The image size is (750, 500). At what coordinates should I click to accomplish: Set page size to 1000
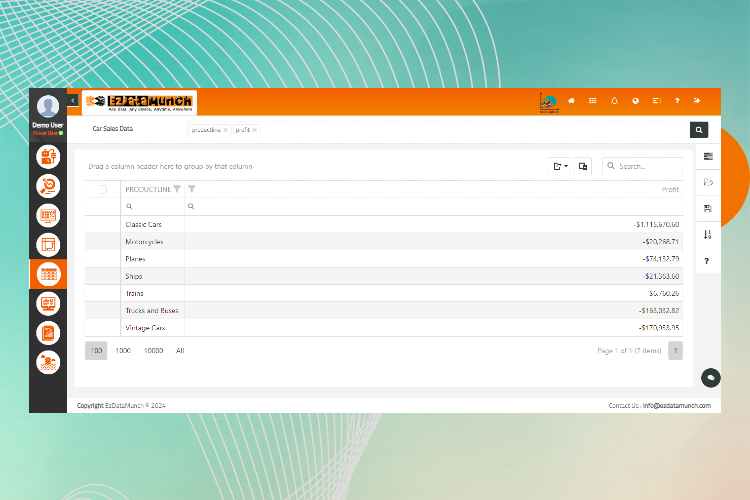click(x=123, y=350)
